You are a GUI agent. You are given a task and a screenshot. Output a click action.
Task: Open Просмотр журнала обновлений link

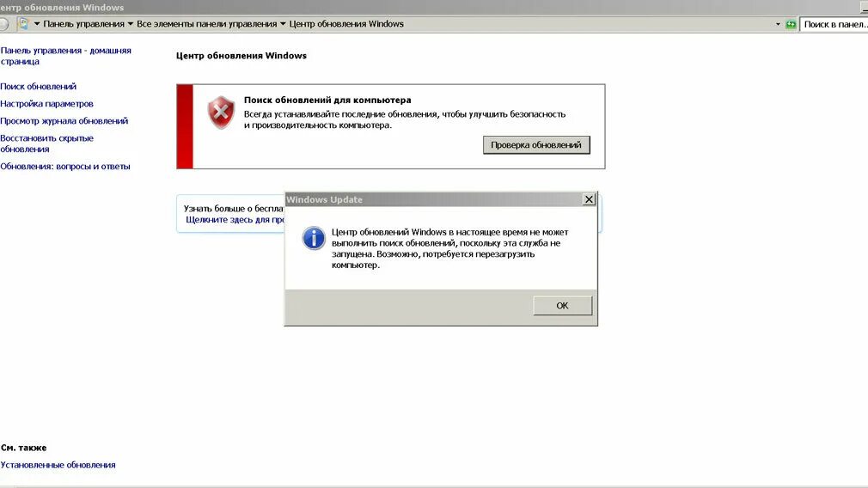click(x=64, y=120)
